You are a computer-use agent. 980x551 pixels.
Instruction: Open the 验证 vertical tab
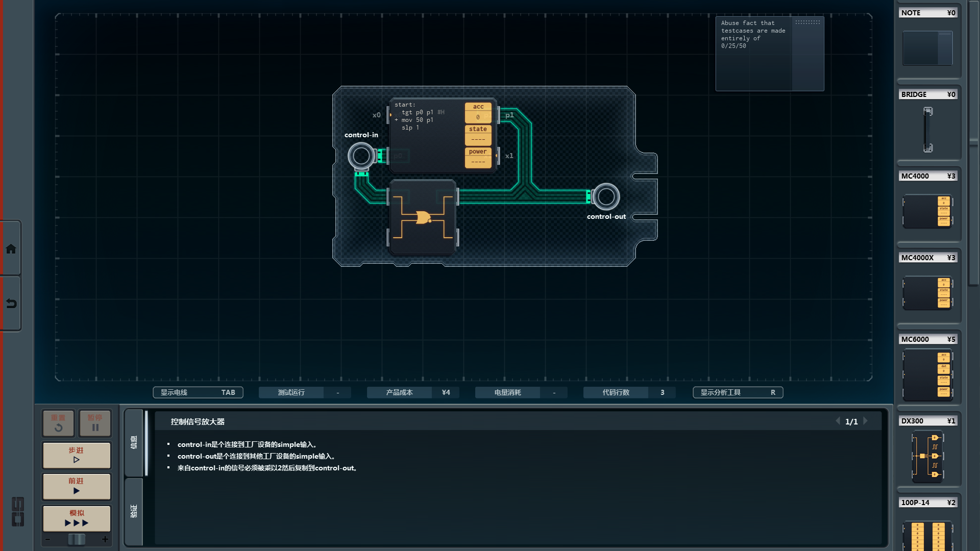pyautogui.click(x=134, y=511)
